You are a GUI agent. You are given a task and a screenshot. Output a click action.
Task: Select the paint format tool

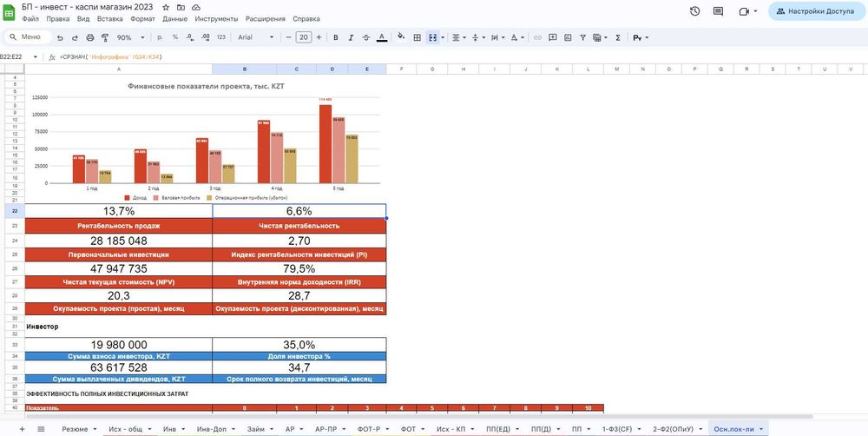(x=105, y=37)
